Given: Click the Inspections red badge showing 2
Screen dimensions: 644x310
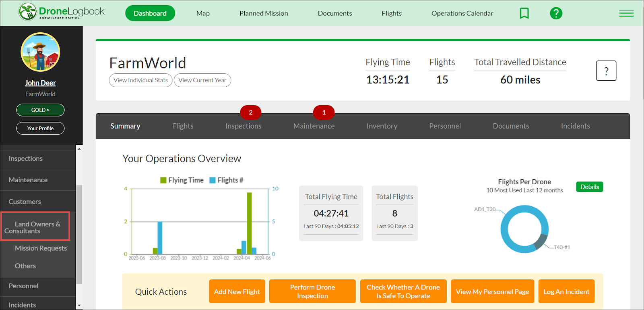Looking at the screenshot, I should point(250,112).
